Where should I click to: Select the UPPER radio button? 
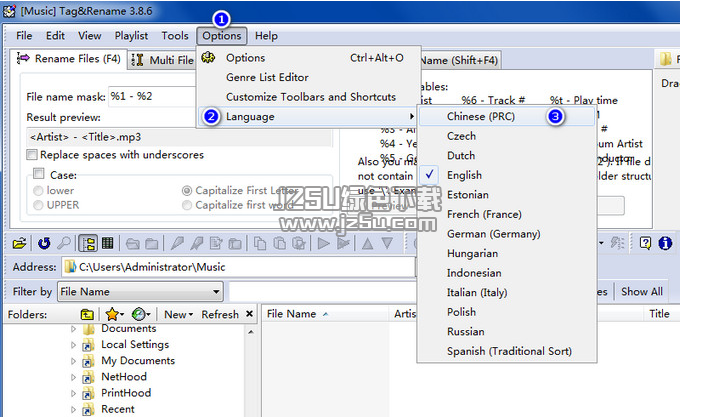click(38, 205)
